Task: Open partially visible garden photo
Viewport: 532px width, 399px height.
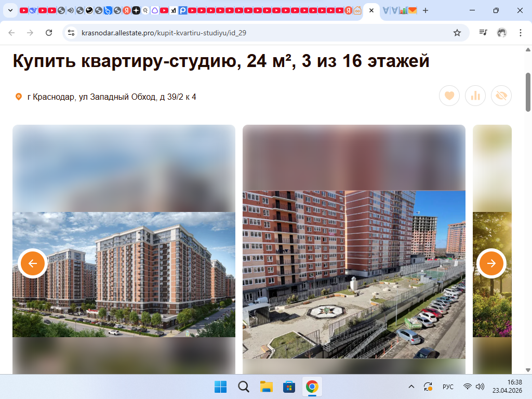Action: coord(492,274)
